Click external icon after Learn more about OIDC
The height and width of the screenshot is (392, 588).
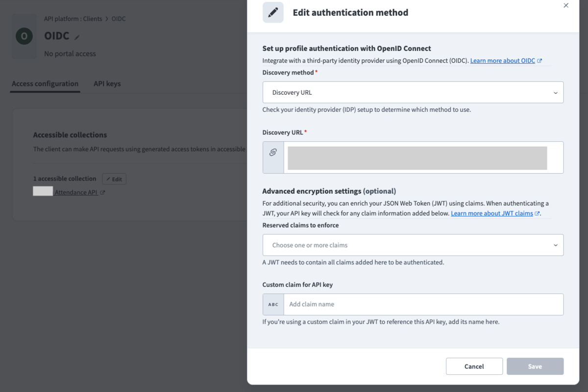pos(539,61)
